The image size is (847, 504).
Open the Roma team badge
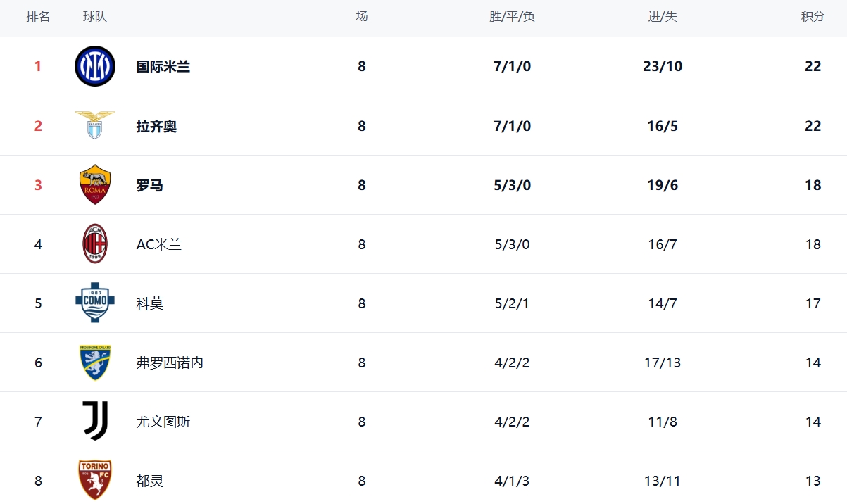(x=95, y=184)
